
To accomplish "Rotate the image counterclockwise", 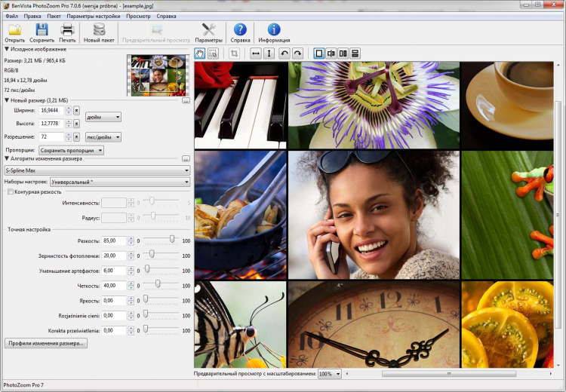I will pos(285,54).
